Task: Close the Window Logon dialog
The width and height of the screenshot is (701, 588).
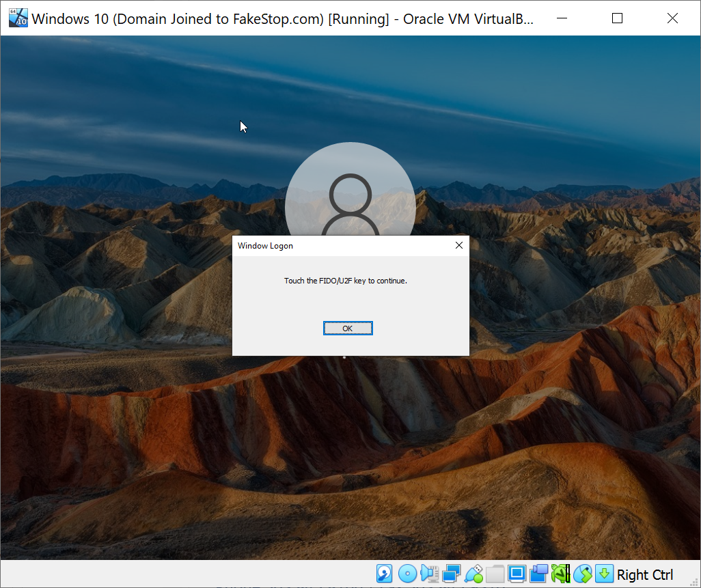Action: [459, 246]
